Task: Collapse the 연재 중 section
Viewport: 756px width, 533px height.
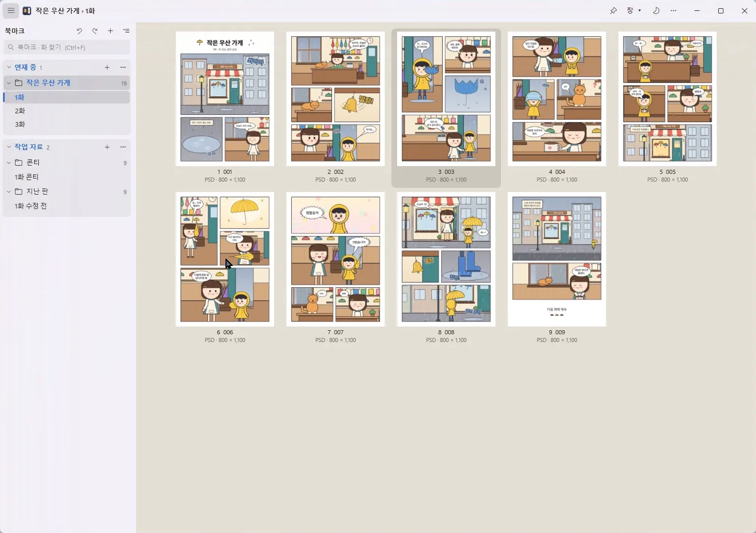Action: click(x=9, y=67)
